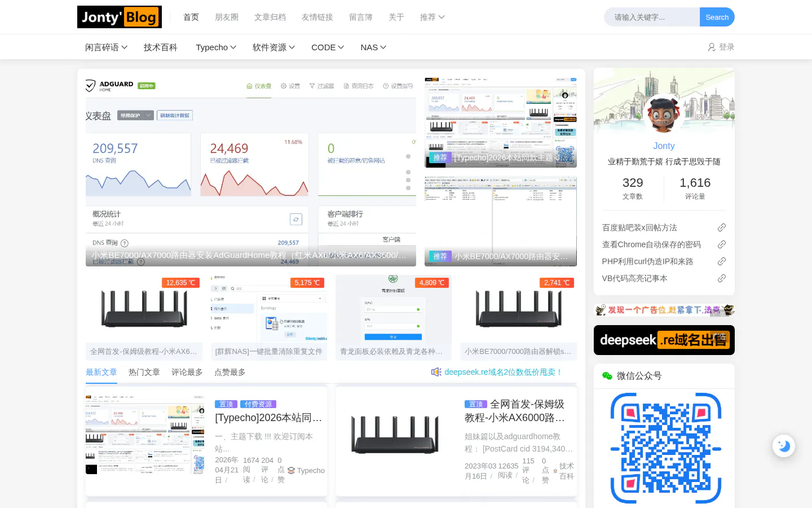Open link icon beside PHP利用curl伪造IP和来路
This screenshot has height=508, width=812.
coord(721,261)
